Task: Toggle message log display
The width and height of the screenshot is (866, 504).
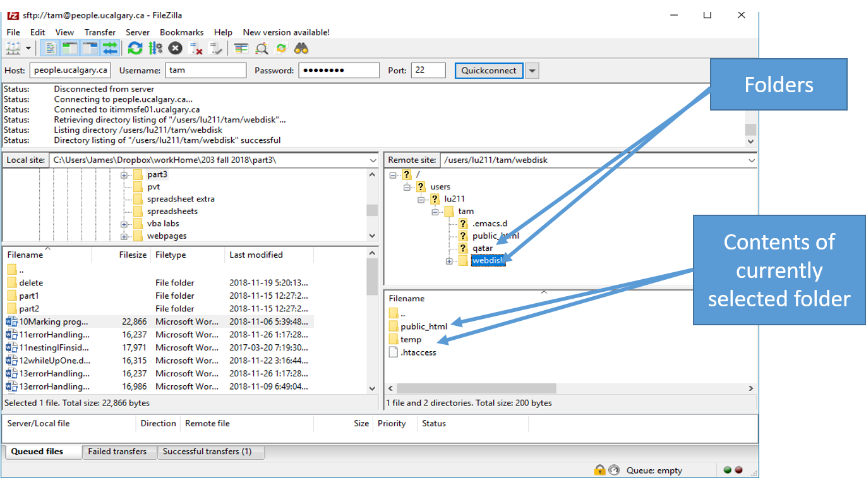Action: click(51, 49)
